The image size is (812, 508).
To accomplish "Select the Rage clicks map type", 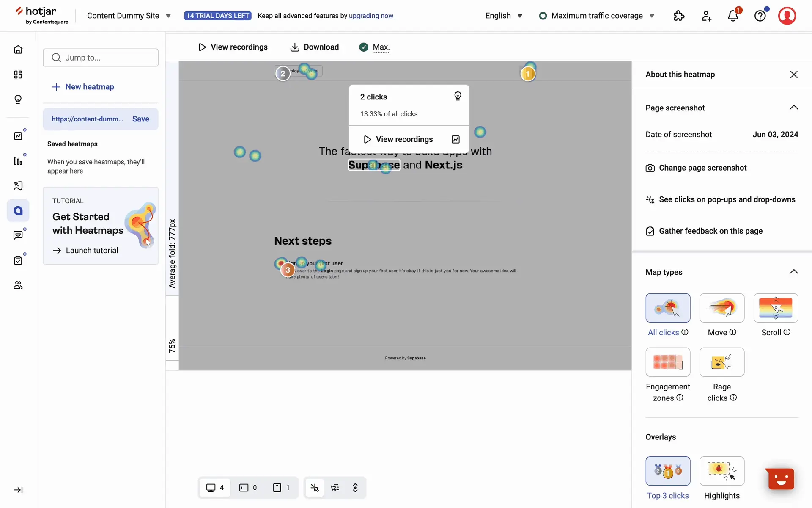I will (x=721, y=362).
